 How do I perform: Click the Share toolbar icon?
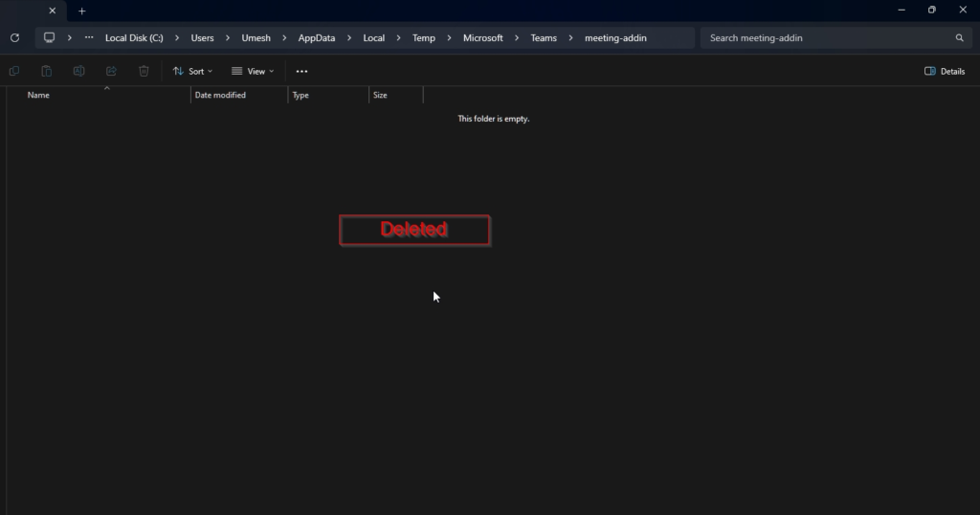pos(111,71)
